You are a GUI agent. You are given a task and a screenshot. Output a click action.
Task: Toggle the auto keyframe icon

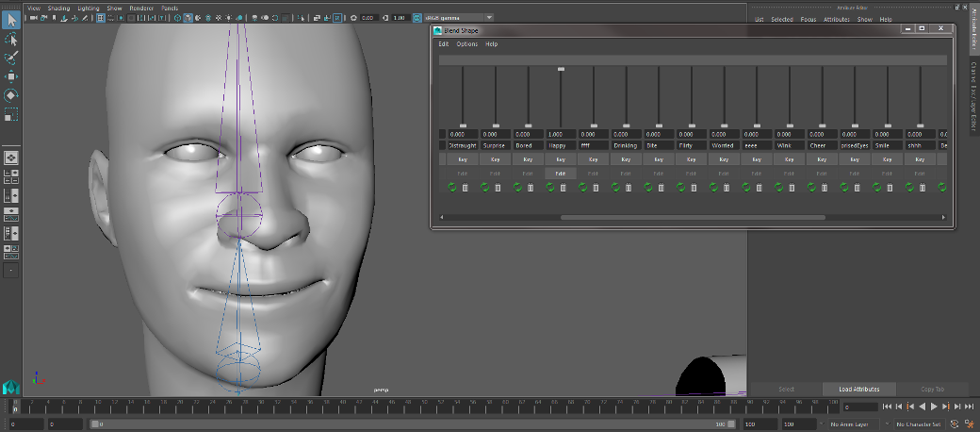click(x=955, y=424)
